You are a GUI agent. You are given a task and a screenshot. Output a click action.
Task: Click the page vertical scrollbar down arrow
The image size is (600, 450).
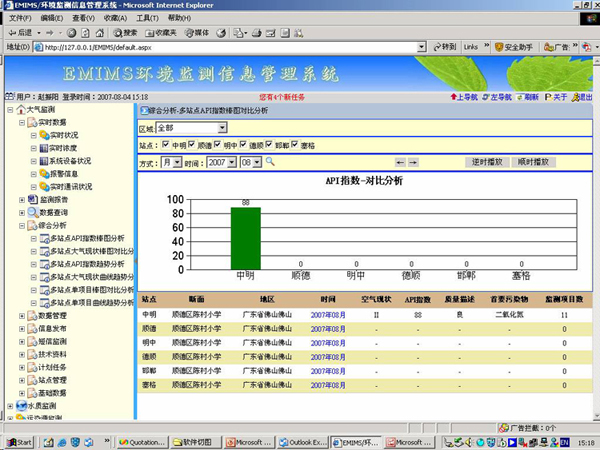tap(596, 416)
